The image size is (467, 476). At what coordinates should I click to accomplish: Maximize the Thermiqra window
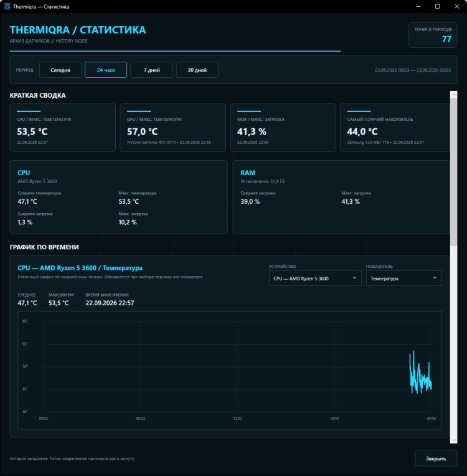click(x=437, y=6)
